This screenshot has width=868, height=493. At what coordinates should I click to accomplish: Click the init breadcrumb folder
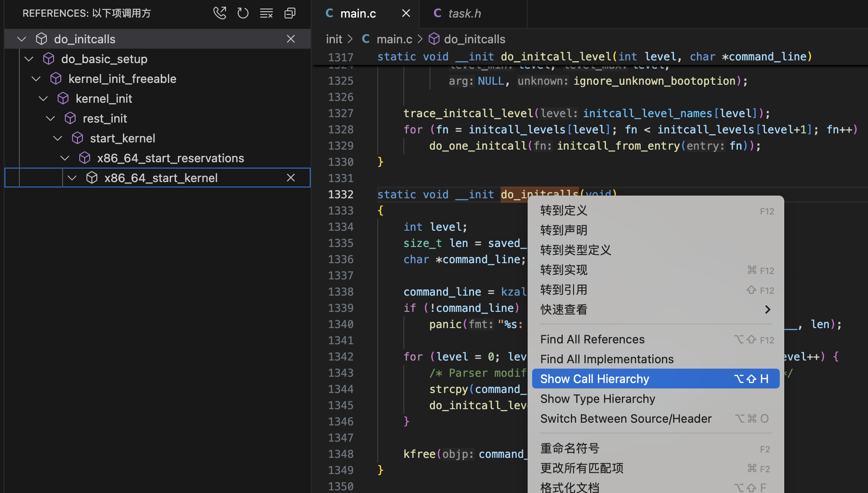[334, 39]
